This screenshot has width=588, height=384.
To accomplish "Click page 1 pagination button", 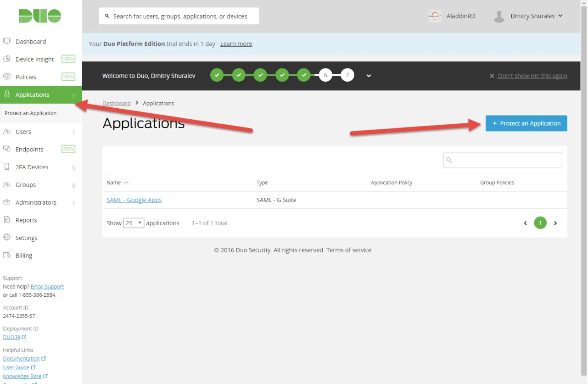I will 540,223.
